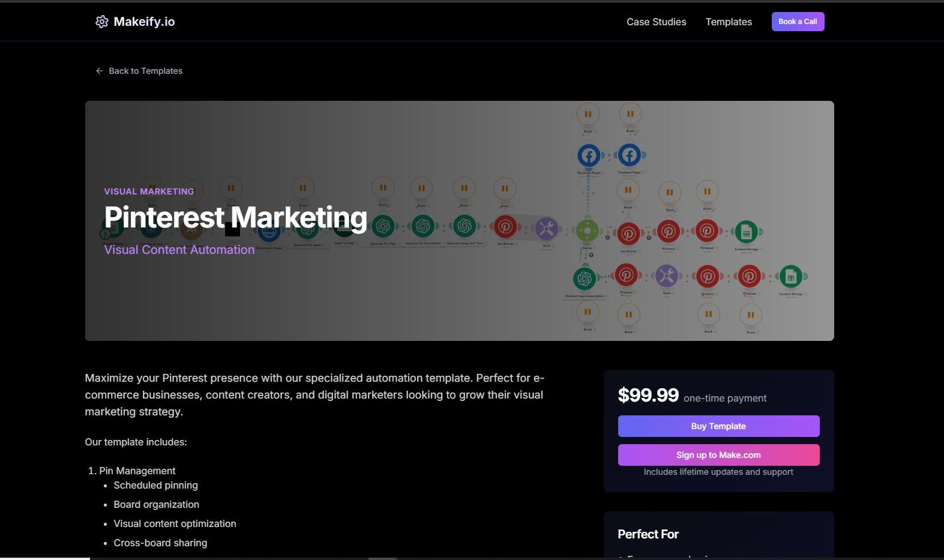Click the Cross-board sharing bullet
Screen dimensions: 944x560
[160, 543]
